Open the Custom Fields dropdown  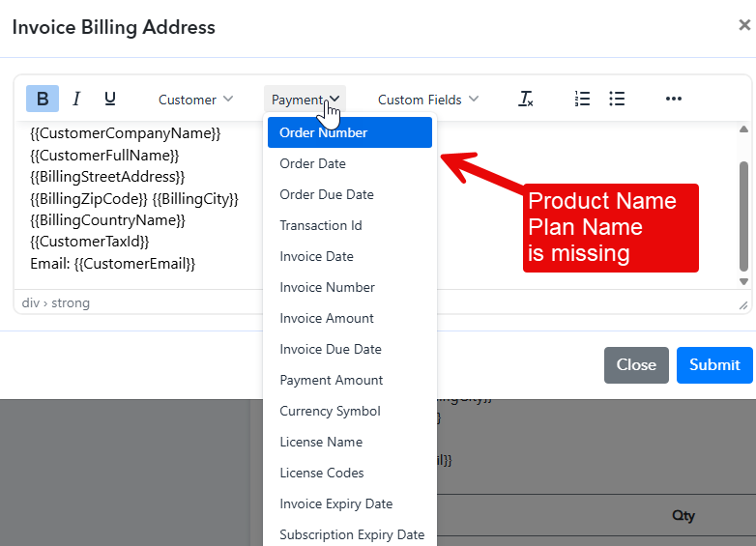coord(427,100)
